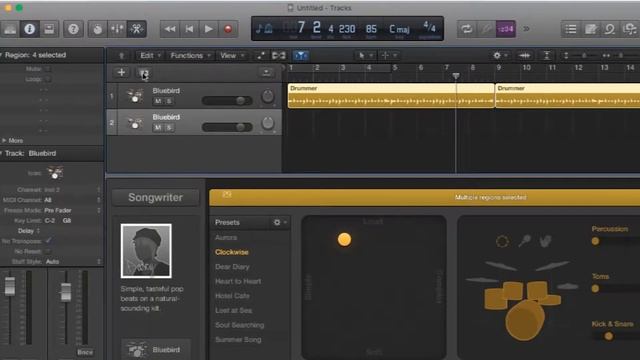Toggle Vertical Auto Zoom icon
This screenshot has width=640, height=360.
tap(547, 56)
